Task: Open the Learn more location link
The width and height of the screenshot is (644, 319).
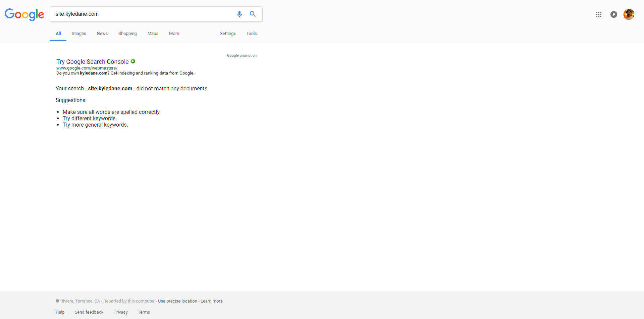Action: 212,301
